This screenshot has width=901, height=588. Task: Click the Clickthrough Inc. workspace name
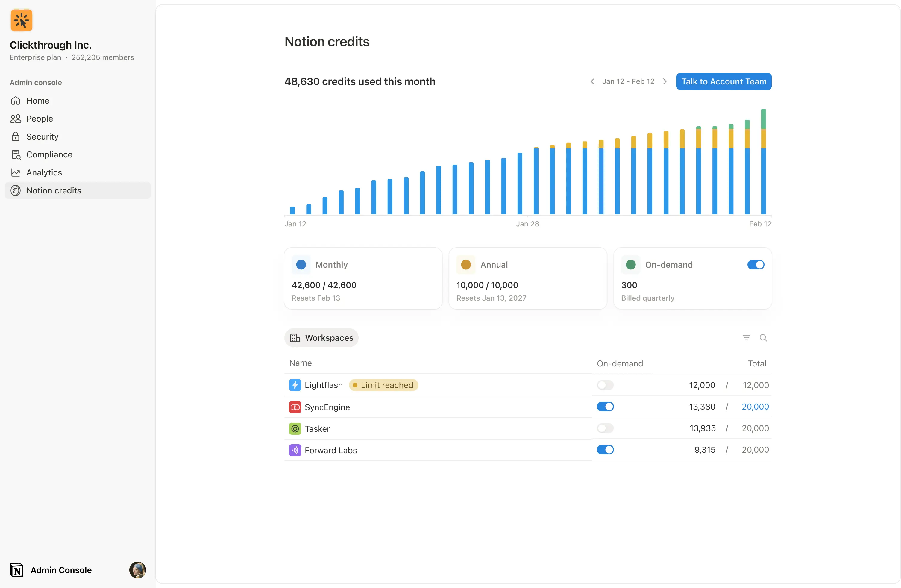(51, 45)
